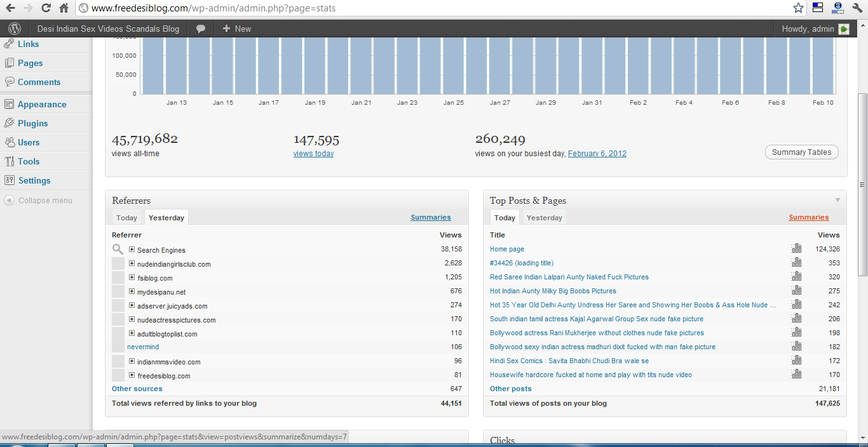This screenshot has height=447, width=868.
Task: Open the Appearance menu in sidebar
Action: (41, 104)
